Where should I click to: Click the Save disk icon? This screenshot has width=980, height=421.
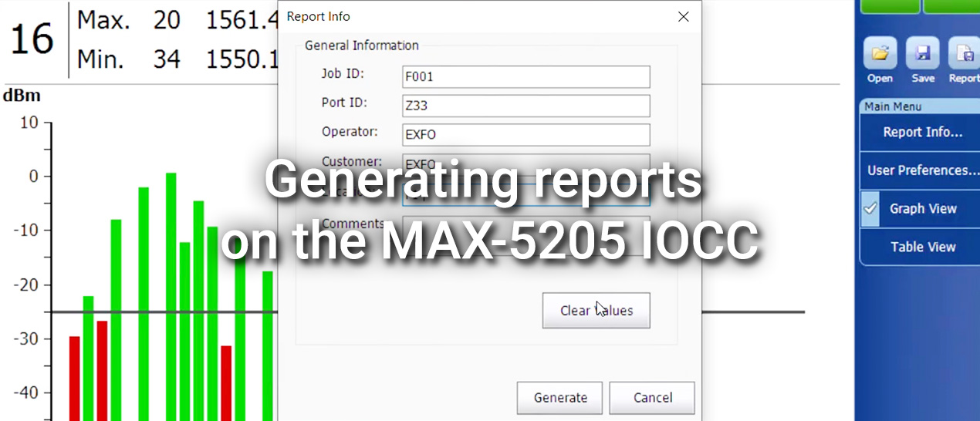click(x=923, y=54)
